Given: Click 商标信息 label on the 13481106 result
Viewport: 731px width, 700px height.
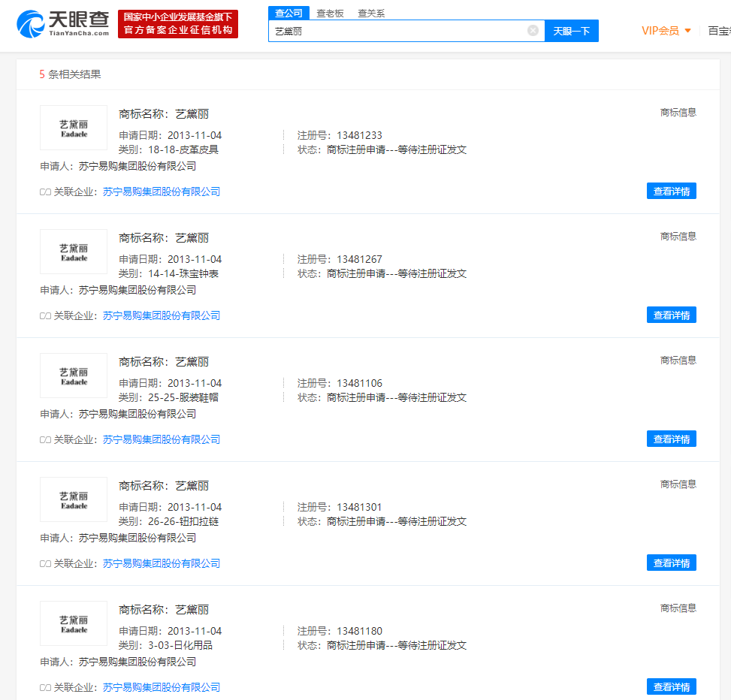Looking at the screenshot, I should tap(678, 361).
